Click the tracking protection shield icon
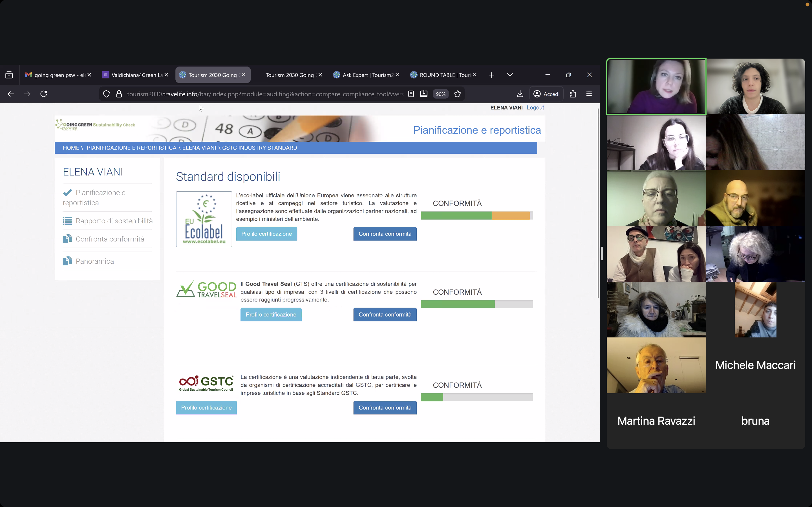Screen dimensions: 812x507 pos(106,94)
